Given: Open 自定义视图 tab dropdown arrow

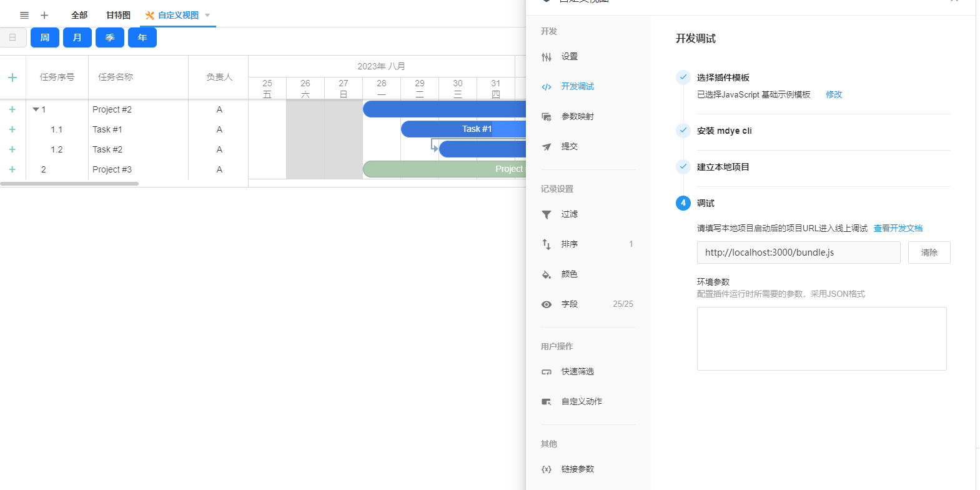Looking at the screenshot, I should click(x=207, y=15).
